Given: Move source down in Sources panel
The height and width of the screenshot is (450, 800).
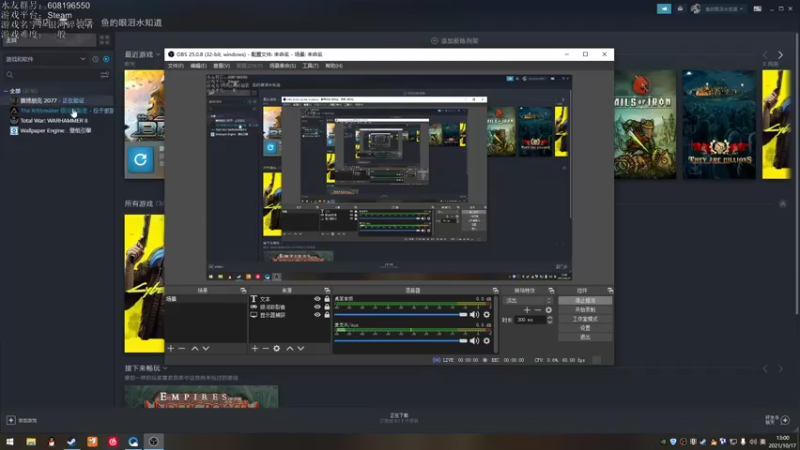Looking at the screenshot, I should click(301, 348).
